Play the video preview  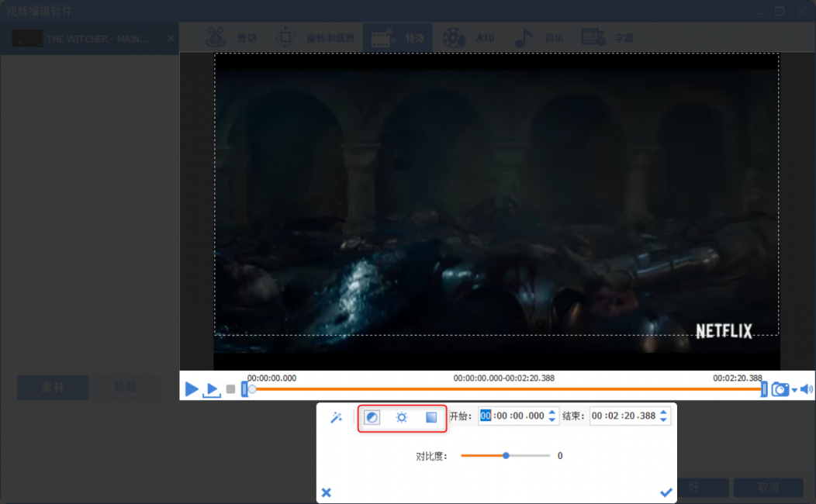pyautogui.click(x=192, y=389)
